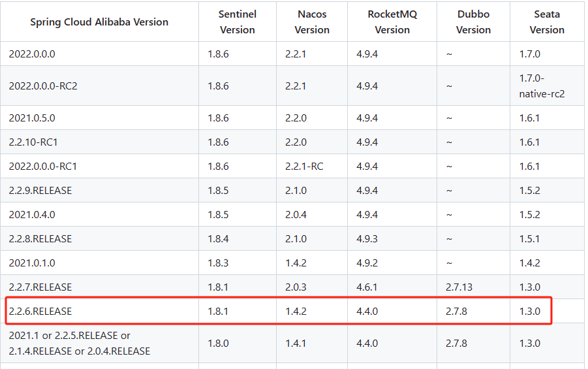Click the Nacos Version column header
The width and height of the screenshot is (588, 369).
312,22
